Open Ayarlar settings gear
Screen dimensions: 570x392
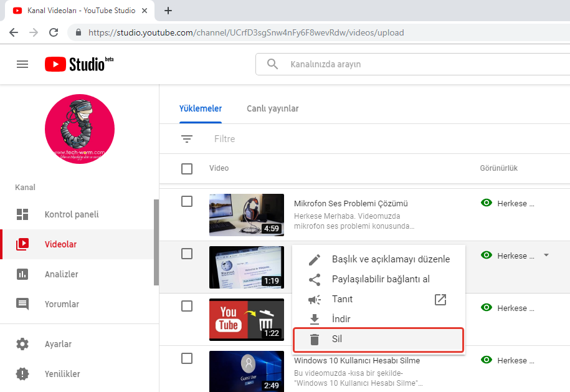(22, 344)
